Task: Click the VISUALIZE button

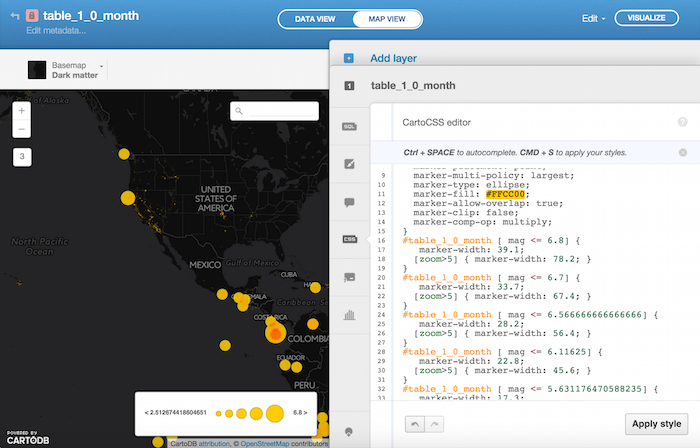Action: (x=646, y=18)
